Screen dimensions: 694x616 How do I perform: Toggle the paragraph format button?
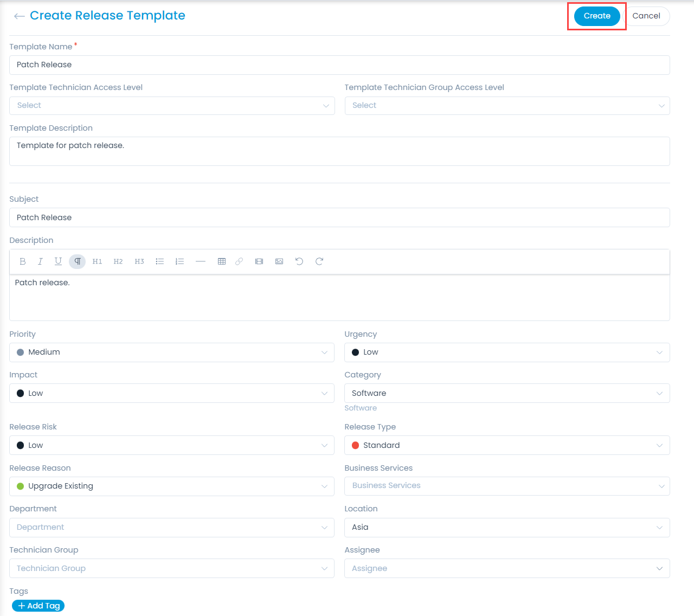pyautogui.click(x=78, y=261)
